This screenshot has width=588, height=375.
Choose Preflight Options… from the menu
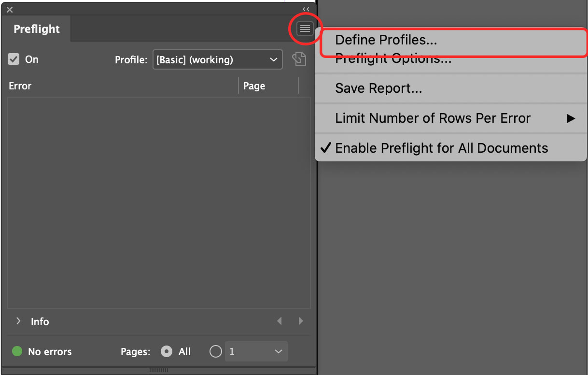450,59
